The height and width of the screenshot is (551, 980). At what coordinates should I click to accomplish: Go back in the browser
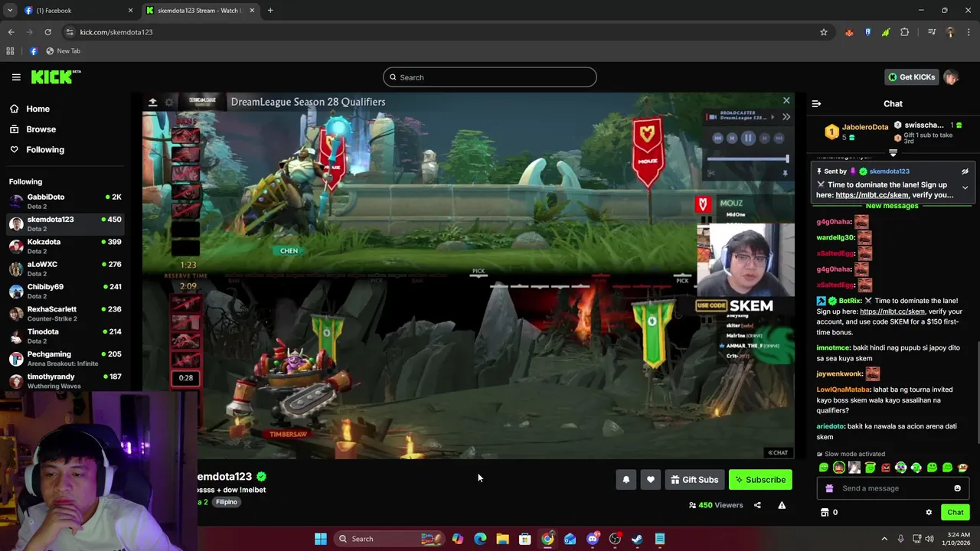(11, 32)
